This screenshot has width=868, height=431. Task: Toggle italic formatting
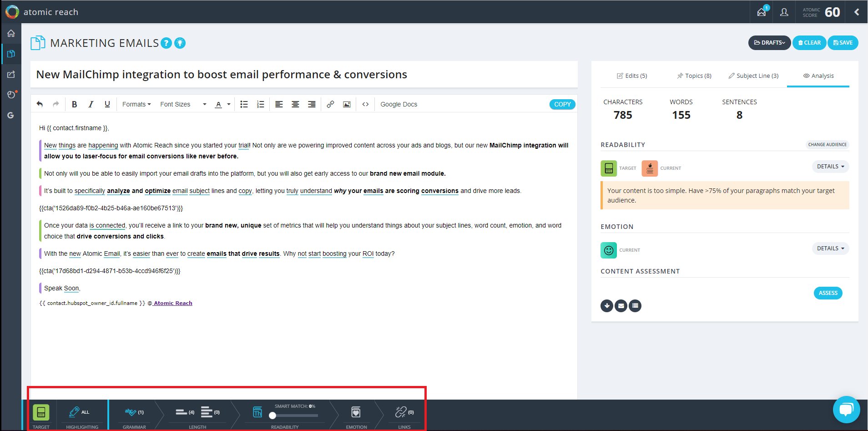[x=91, y=104]
